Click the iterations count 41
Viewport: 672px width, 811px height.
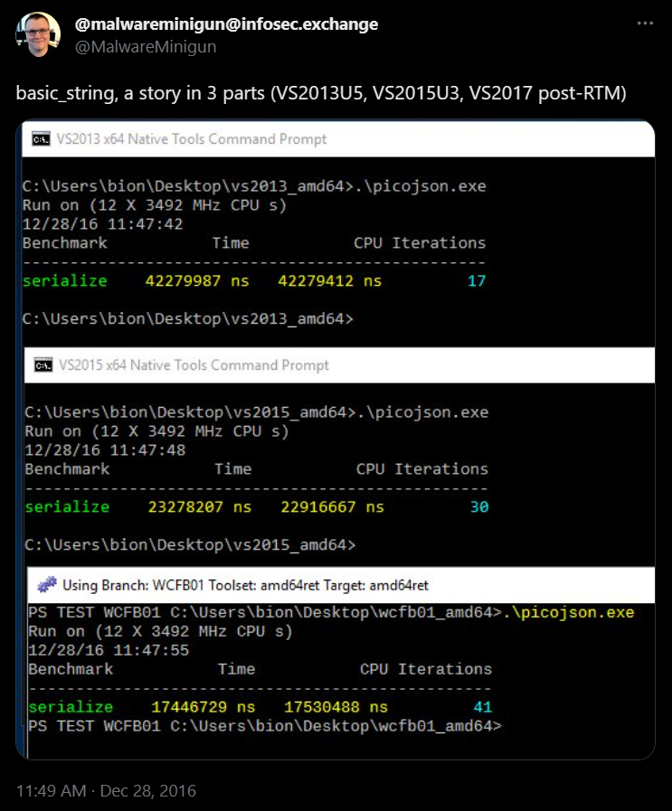pos(483,707)
